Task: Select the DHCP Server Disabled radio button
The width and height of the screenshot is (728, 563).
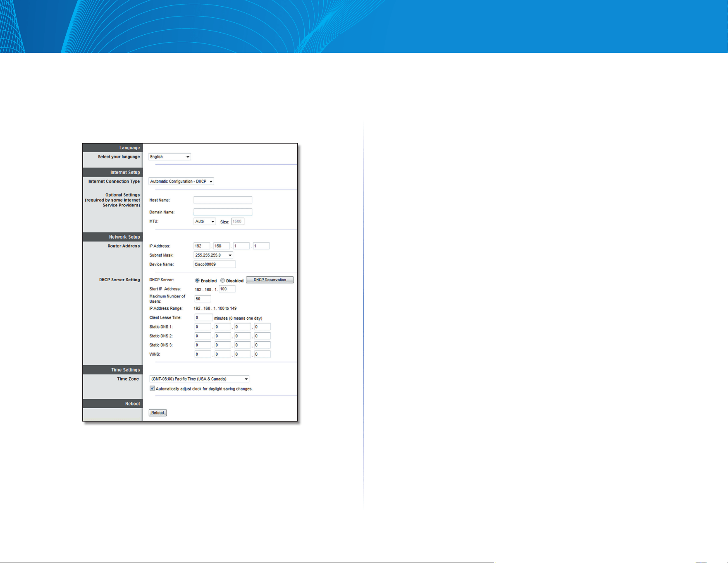Action: tap(222, 280)
